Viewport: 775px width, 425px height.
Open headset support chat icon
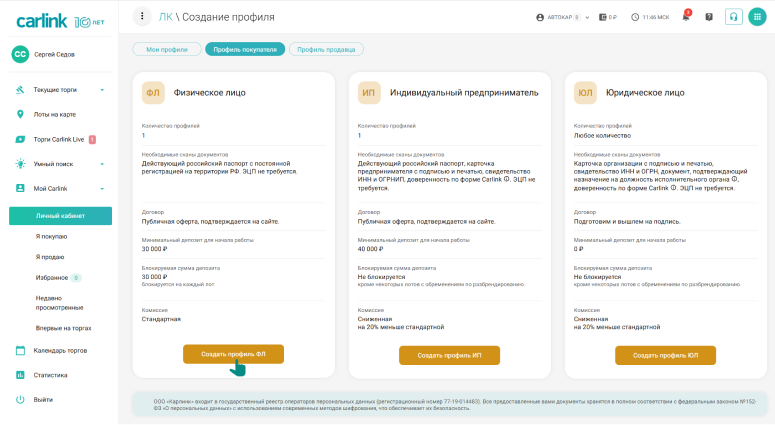coord(734,17)
